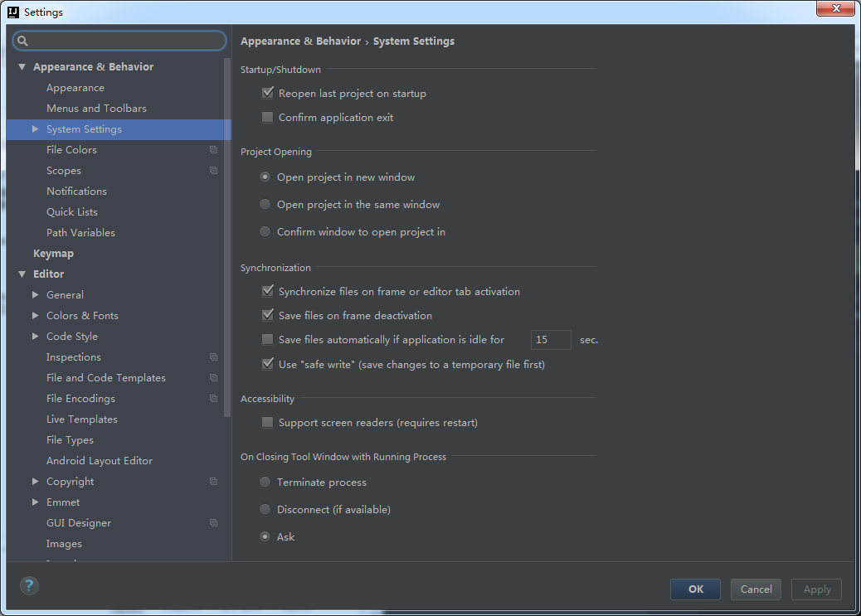Click the project-level icon beside Inspections
861x616 pixels.
click(214, 357)
